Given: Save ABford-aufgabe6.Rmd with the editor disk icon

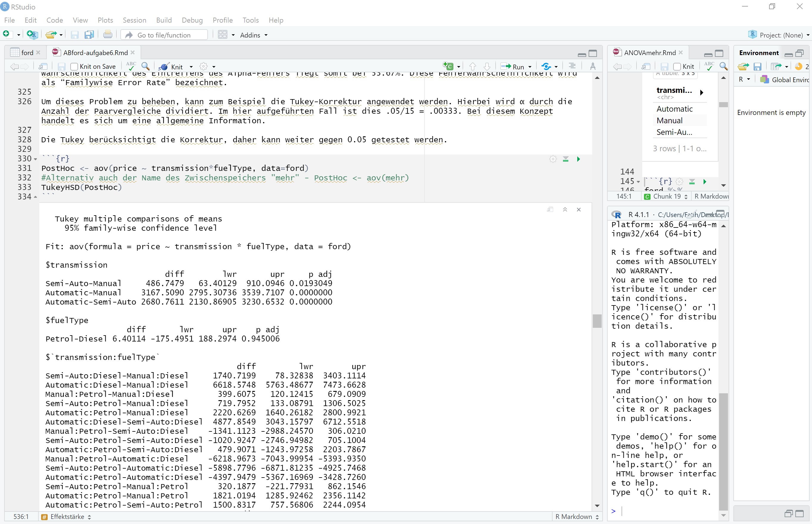Looking at the screenshot, I should (62, 66).
